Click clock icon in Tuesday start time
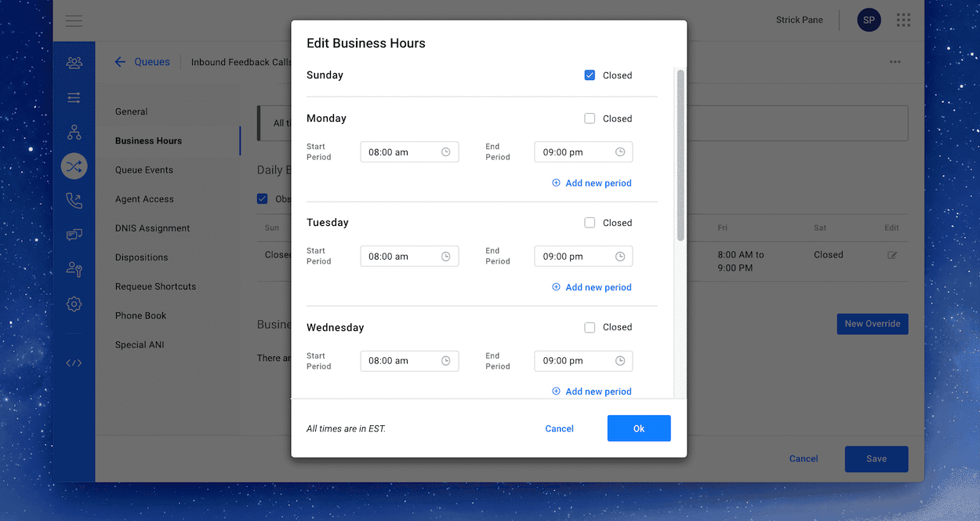 [446, 257]
